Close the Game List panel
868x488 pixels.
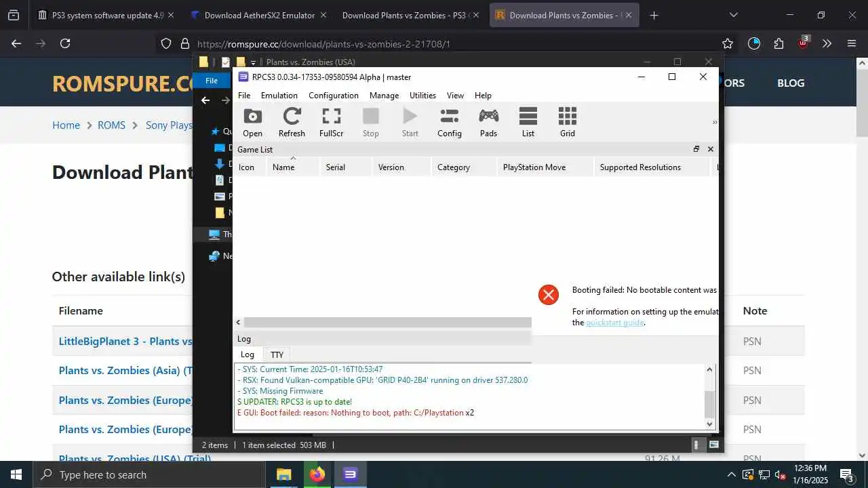(x=710, y=149)
